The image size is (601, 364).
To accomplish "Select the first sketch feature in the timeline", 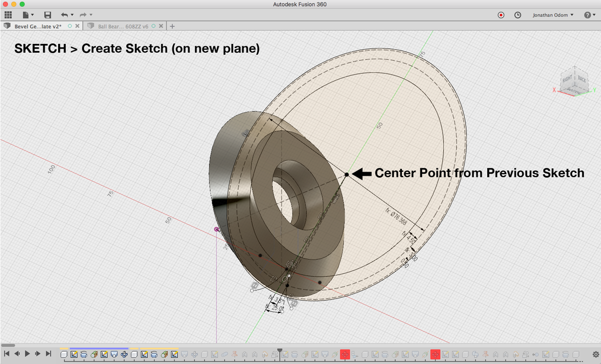I will (74, 354).
